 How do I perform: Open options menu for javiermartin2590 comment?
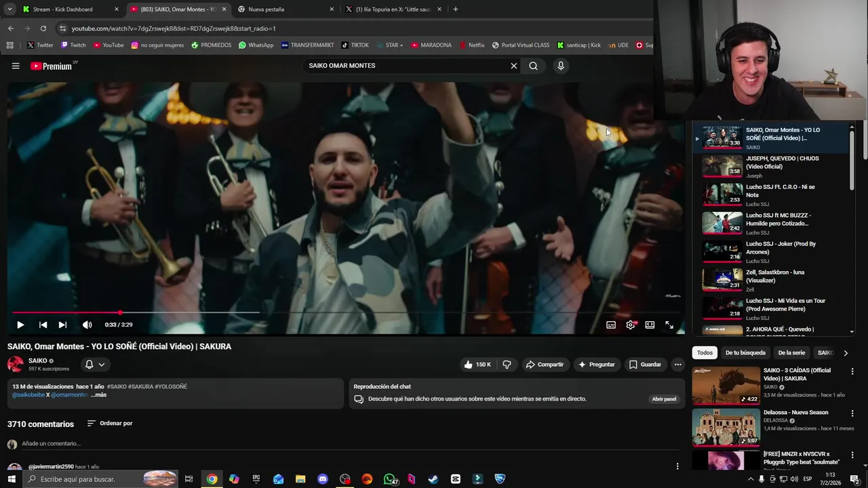[x=677, y=466]
